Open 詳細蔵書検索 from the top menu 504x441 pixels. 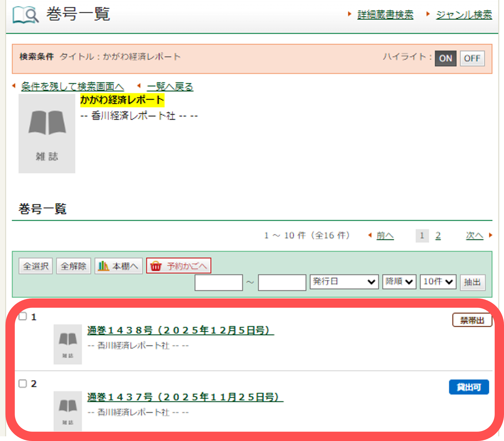point(385,14)
